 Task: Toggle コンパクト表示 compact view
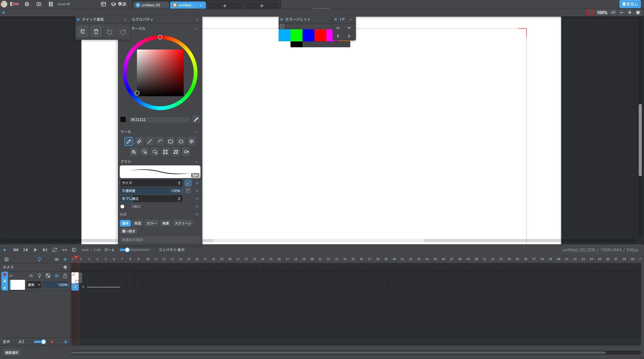171,250
